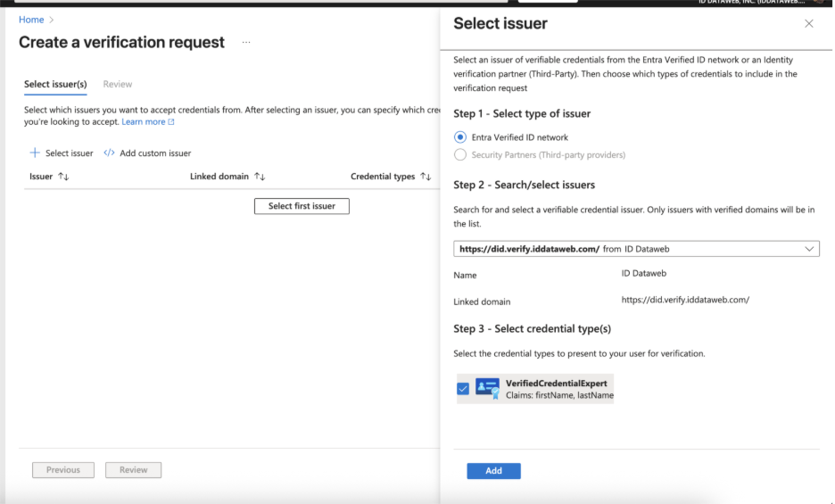Uncheck the VerifiedCredentialExpert checkbox
This screenshot has width=835, height=504.
(x=463, y=388)
